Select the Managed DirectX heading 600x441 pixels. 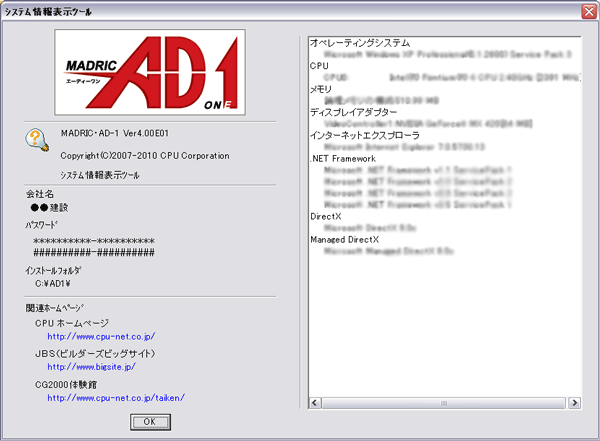pyautogui.click(x=345, y=240)
